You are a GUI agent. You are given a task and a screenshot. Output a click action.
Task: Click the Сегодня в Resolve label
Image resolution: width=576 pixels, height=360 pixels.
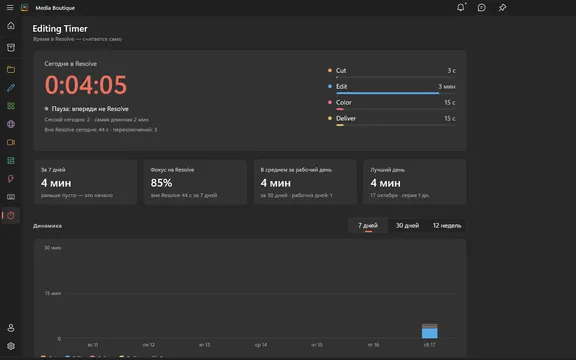coord(71,64)
